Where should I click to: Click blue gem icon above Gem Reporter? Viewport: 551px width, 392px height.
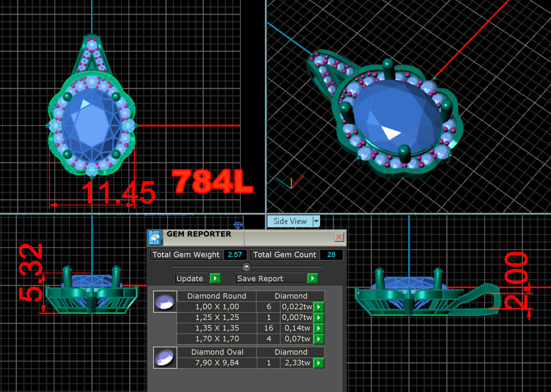click(238, 225)
